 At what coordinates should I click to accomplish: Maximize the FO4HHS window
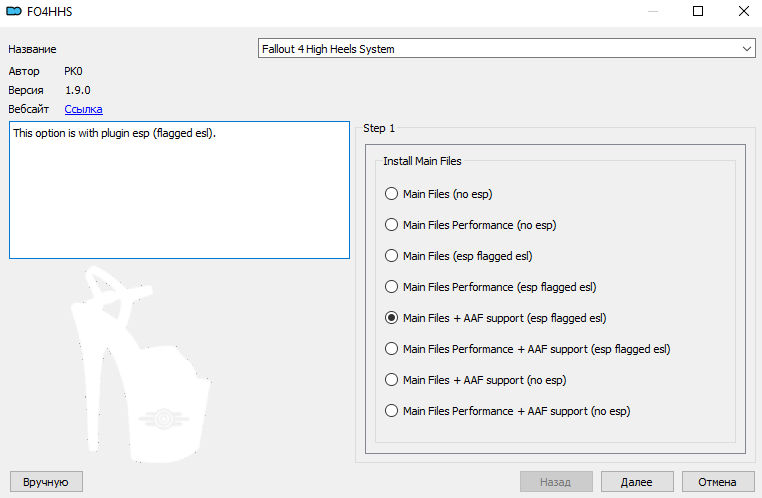tap(698, 11)
